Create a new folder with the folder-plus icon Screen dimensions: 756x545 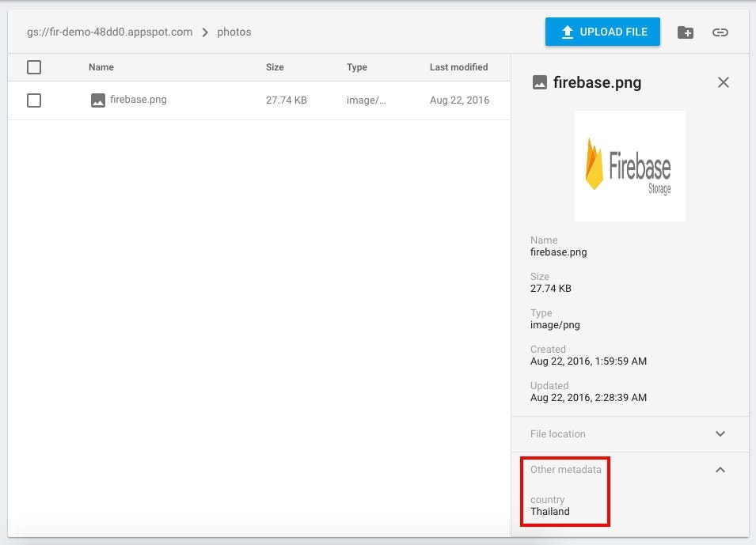click(x=685, y=32)
